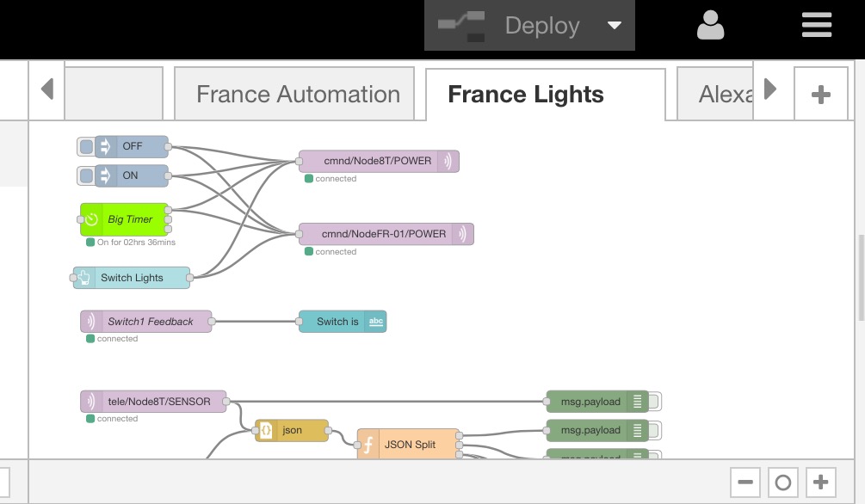Image resolution: width=865 pixels, height=504 pixels.
Task: Click the Big Timer top output port
Action: (x=168, y=210)
